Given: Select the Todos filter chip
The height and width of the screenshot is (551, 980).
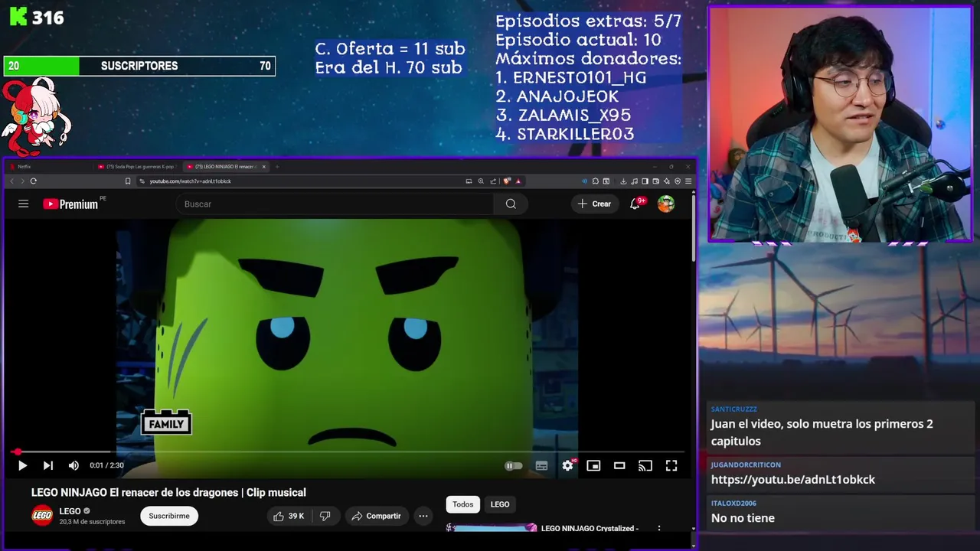Looking at the screenshot, I should [462, 504].
